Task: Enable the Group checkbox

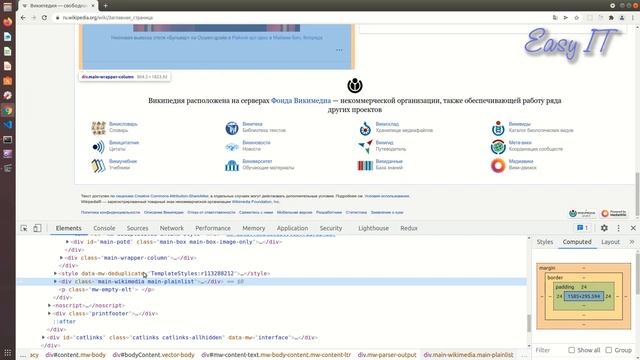Action: coord(609,350)
